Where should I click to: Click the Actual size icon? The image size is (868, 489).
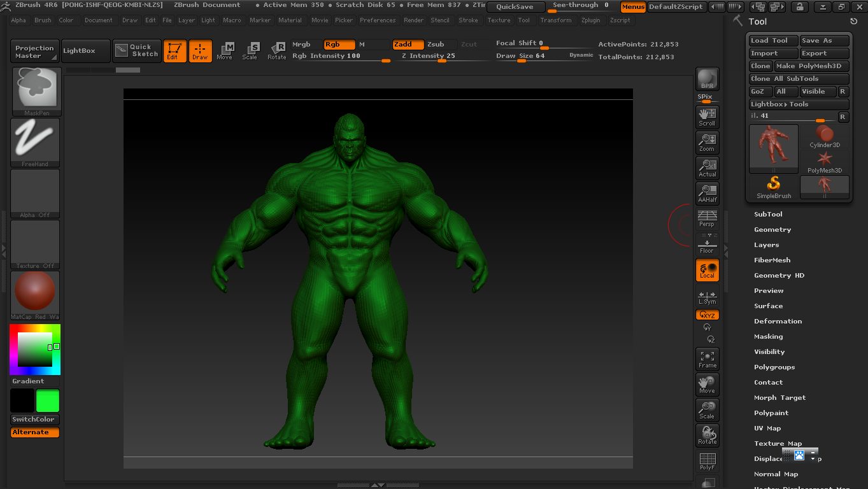pos(708,167)
